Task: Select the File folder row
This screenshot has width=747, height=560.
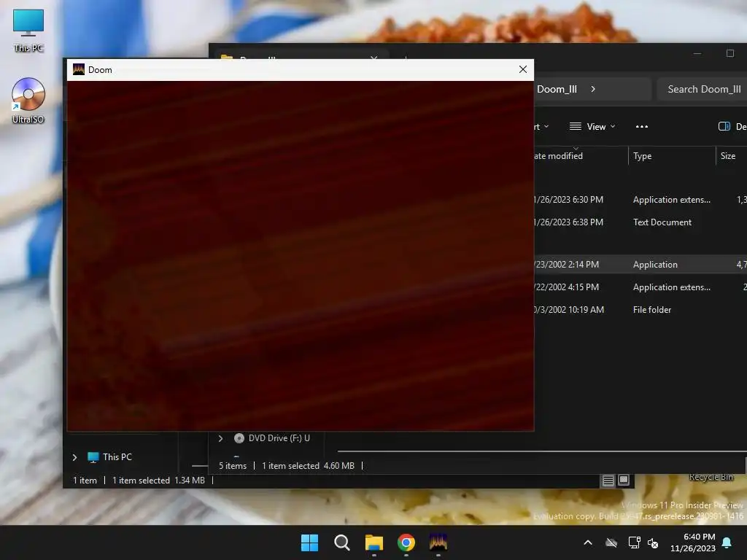Action: (640, 310)
